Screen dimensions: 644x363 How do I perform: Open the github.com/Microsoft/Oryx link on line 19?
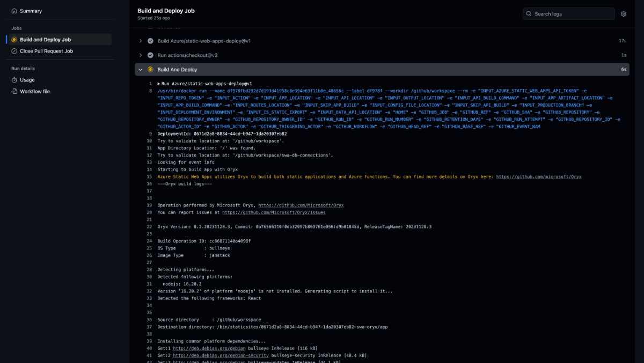301,205
